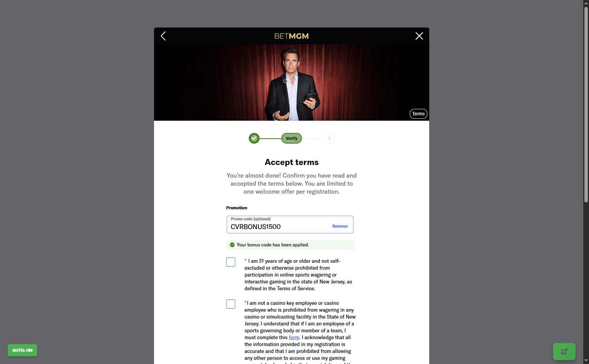Check the not a casino employee checkbox
Viewport: 589px width, 364px height.
click(x=230, y=304)
